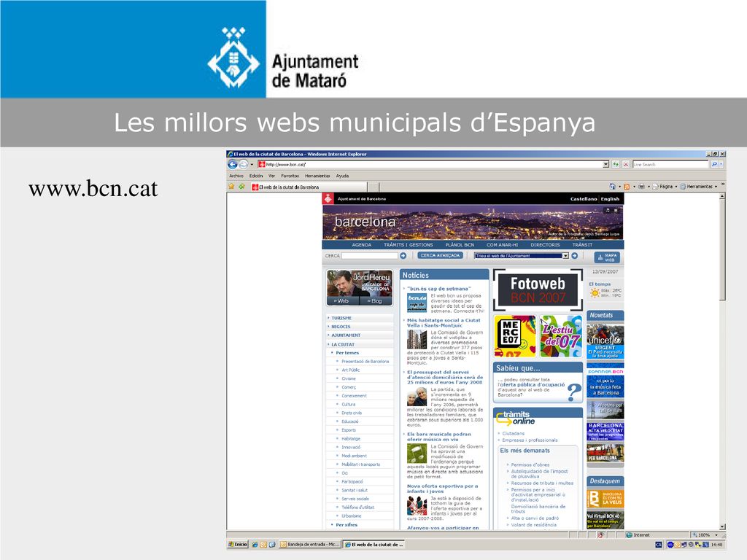The height and width of the screenshot is (560, 747).
Task: Open the Herramientas menu in menu bar
Action: click(x=317, y=176)
